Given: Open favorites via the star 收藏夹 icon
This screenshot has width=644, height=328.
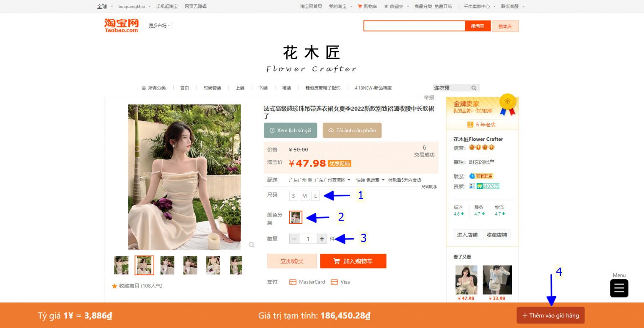Looking at the screenshot, I should [x=386, y=6].
